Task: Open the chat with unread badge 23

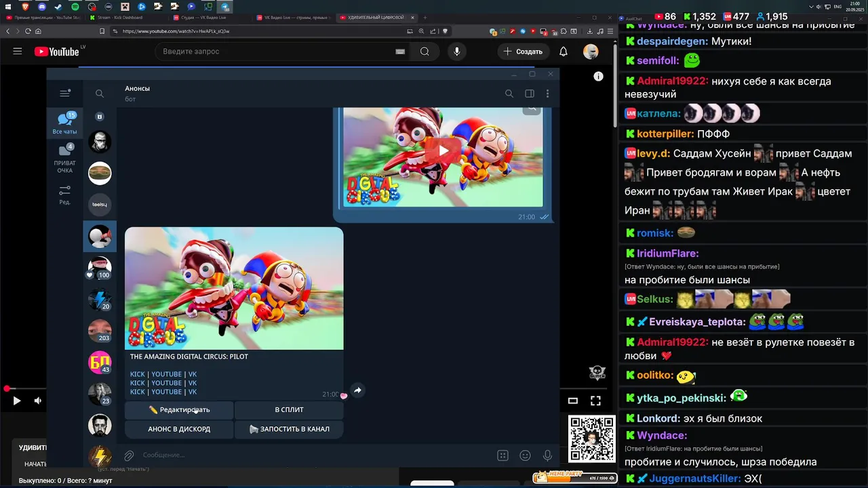Action: point(100,393)
